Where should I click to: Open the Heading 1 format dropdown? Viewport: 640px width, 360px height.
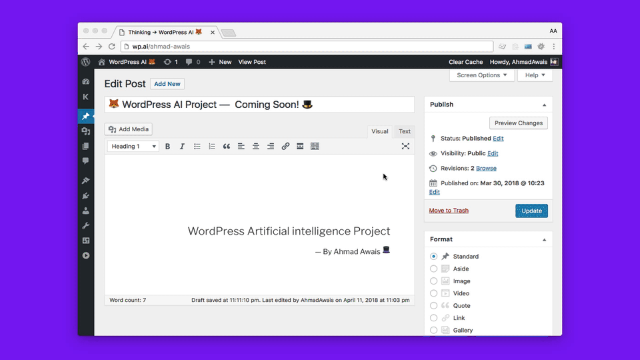tap(133, 146)
